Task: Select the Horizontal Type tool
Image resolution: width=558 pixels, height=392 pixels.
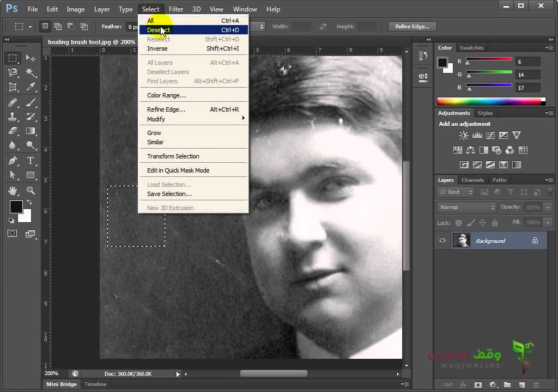Action: [x=31, y=161]
